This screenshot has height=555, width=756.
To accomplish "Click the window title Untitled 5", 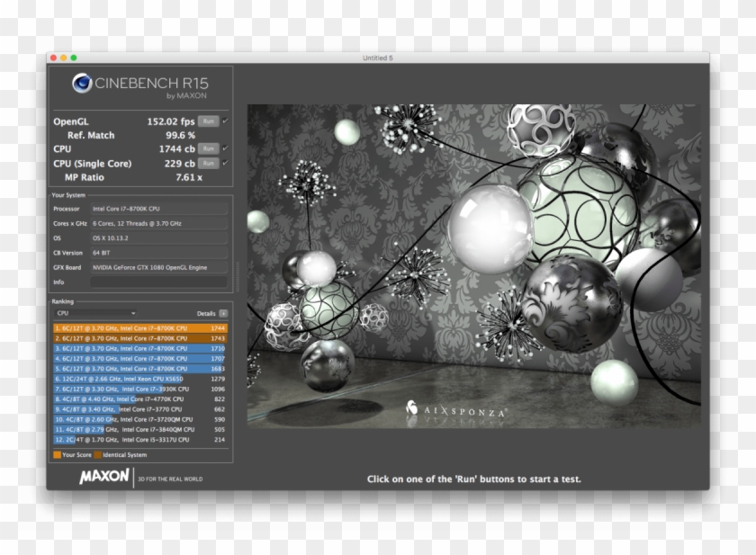I will (x=377, y=58).
